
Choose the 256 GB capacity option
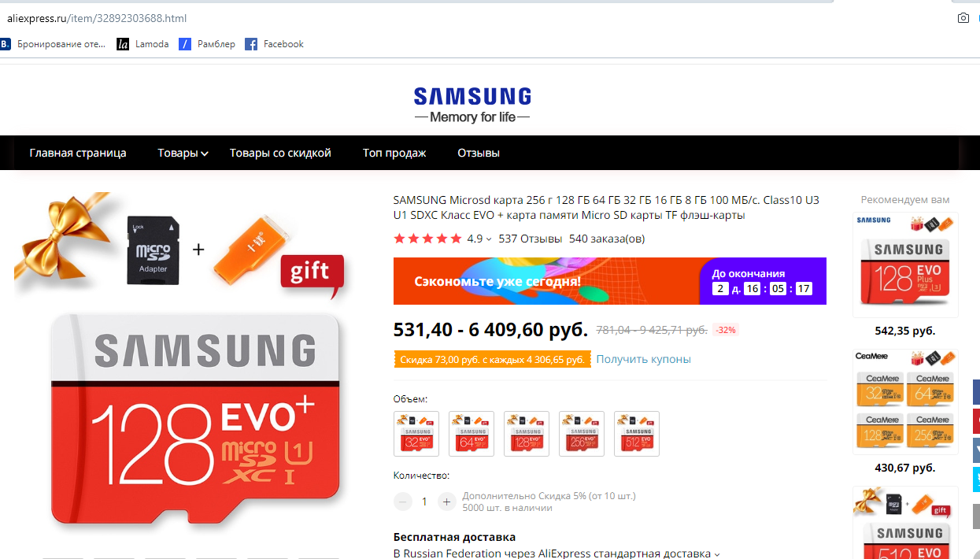click(x=582, y=434)
